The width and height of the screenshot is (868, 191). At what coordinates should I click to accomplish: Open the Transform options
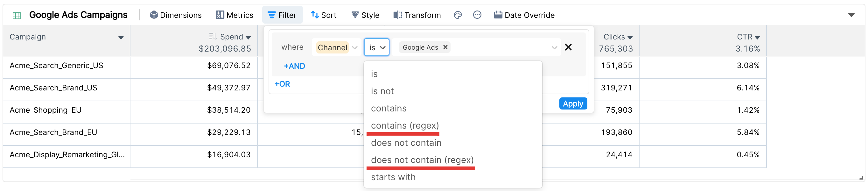coord(417,15)
